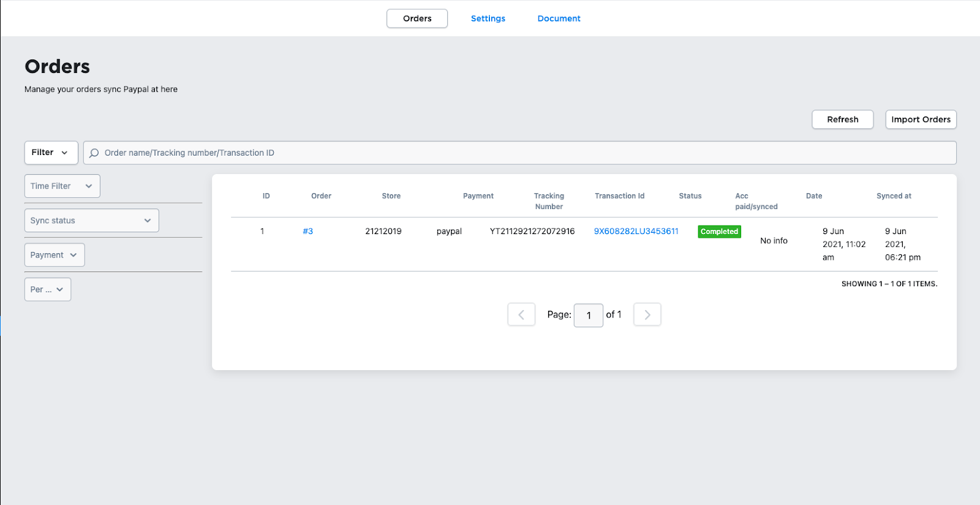Click the page number input box
Image resolution: width=980 pixels, height=505 pixels.
589,315
